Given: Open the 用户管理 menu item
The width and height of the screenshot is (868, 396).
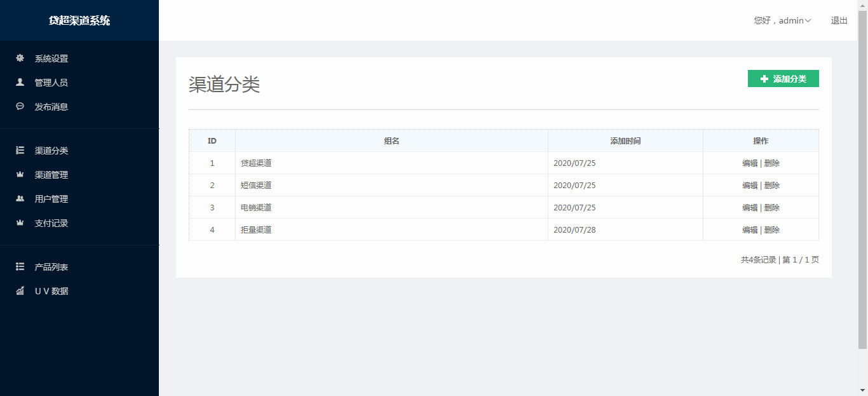Looking at the screenshot, I should [51, 199].
